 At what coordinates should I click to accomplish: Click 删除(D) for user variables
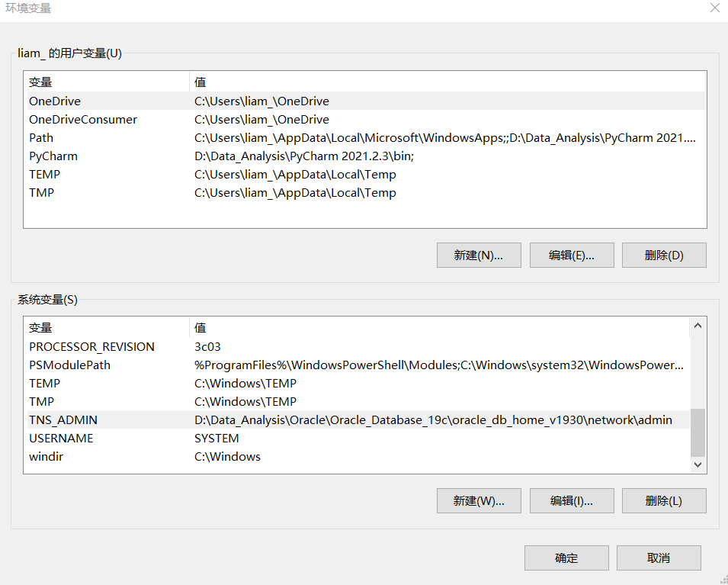coord(664,255)
